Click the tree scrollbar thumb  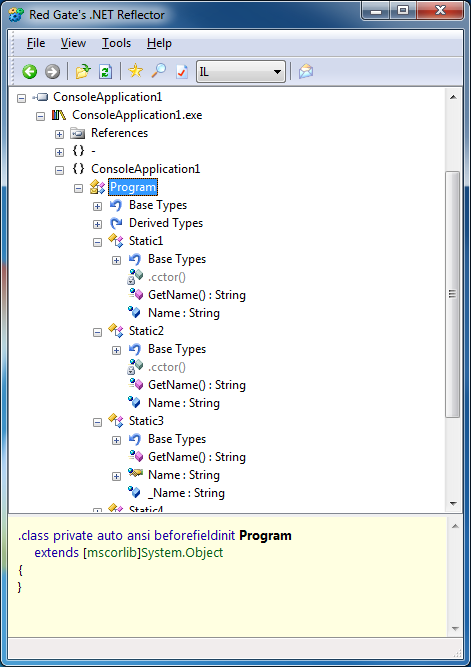click(452, 294)
